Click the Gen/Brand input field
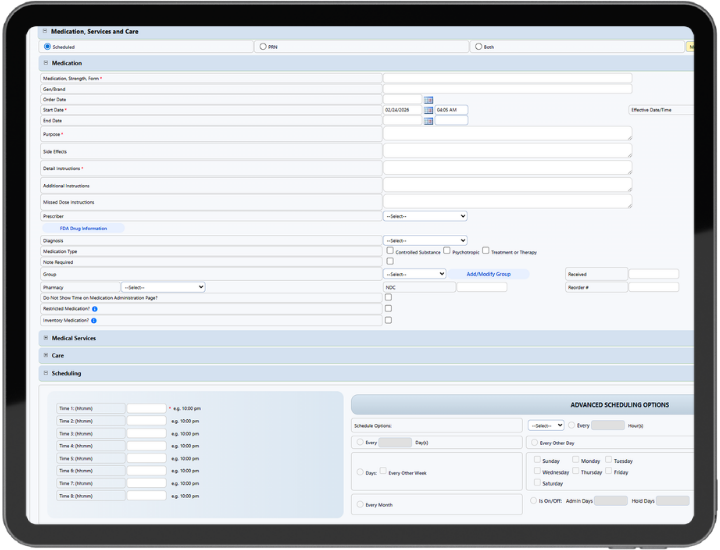720x550 pixels. tap(507, 89)
